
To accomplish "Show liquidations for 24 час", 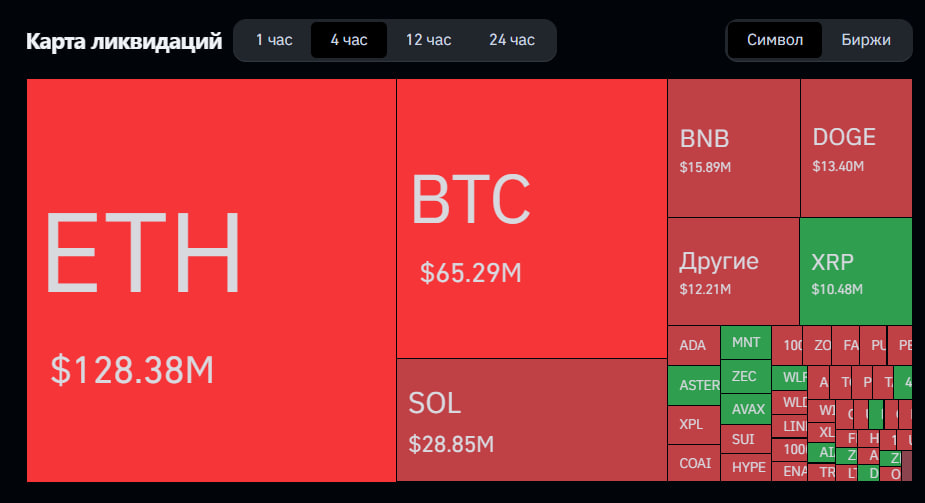I will (x=512, y=40).
